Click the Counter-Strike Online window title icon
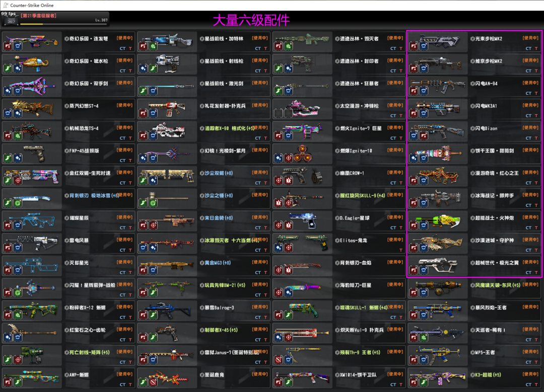Image resolution: width=544 pixels, height=392 pixels. [5, 5]
